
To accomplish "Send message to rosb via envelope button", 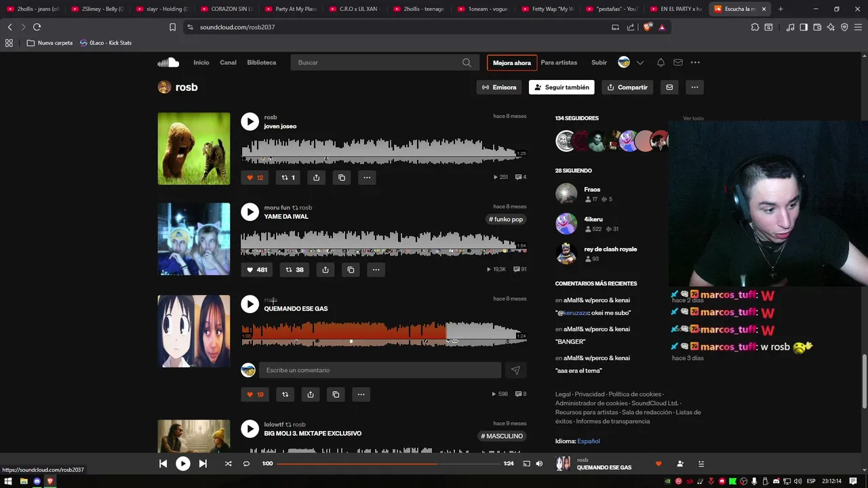I will tap(669, 87).
